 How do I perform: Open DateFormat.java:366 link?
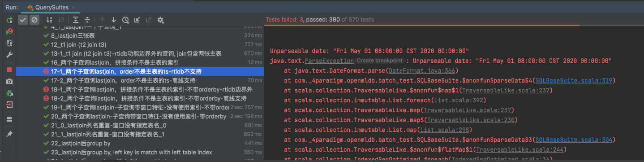click(x=422, y=70)
